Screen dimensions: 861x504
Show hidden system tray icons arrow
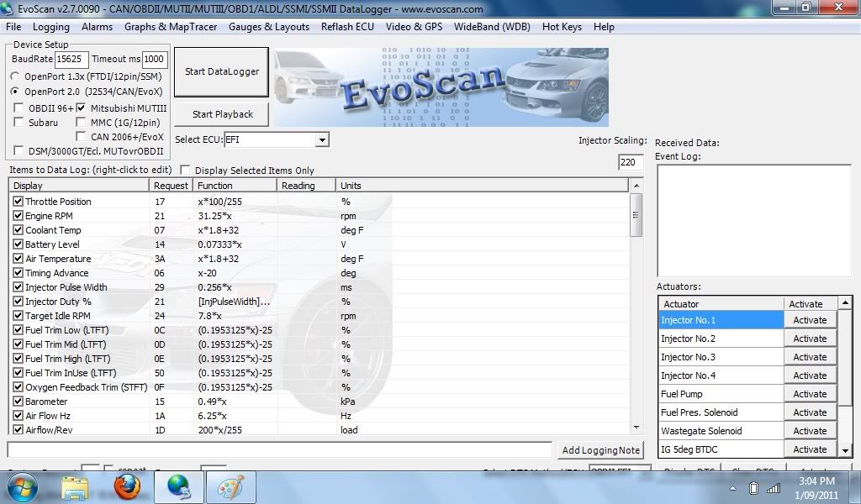(732, 488)
